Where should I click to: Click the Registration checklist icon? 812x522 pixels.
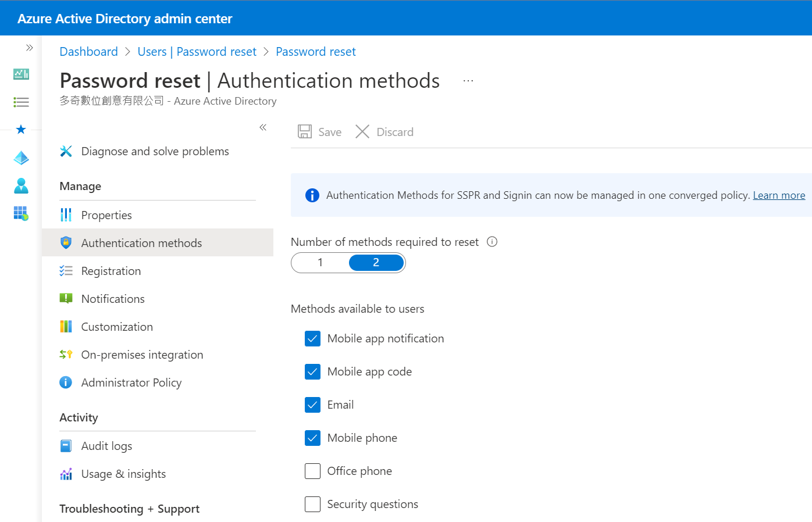point(66,271)
